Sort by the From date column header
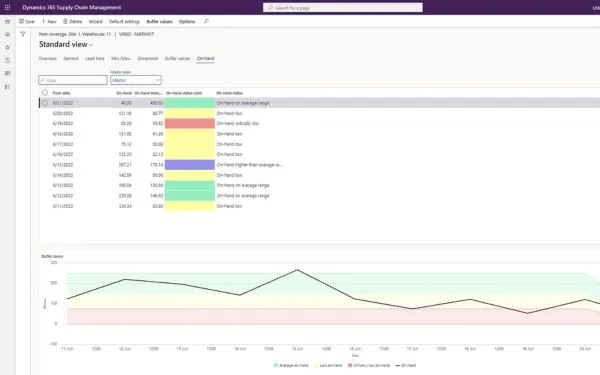 pyautogui.click(x=61, y=93)
